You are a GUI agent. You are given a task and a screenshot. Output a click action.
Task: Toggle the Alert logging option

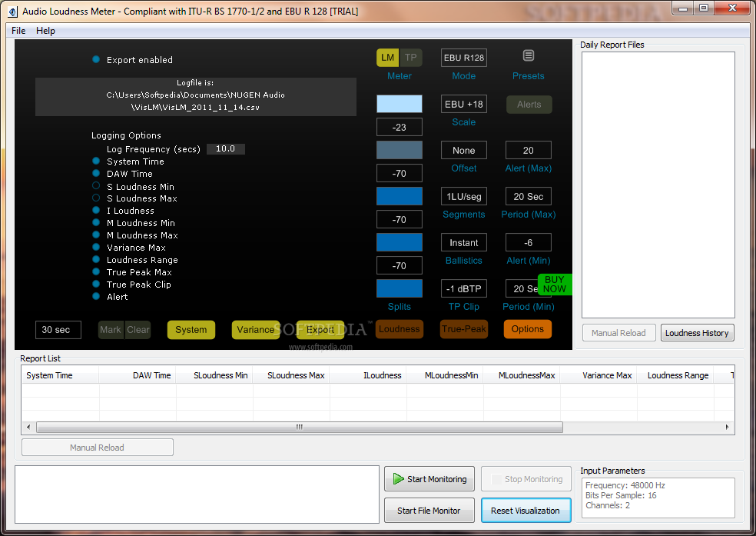tap(96, 296)
